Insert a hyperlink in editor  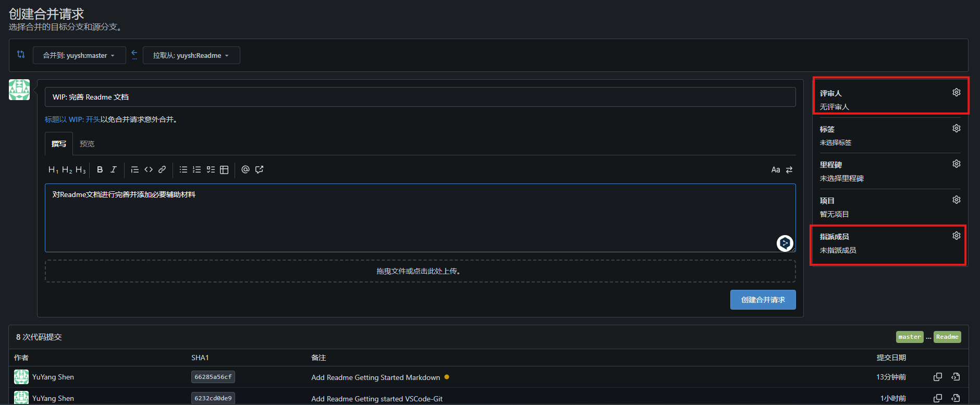[162, 169]
